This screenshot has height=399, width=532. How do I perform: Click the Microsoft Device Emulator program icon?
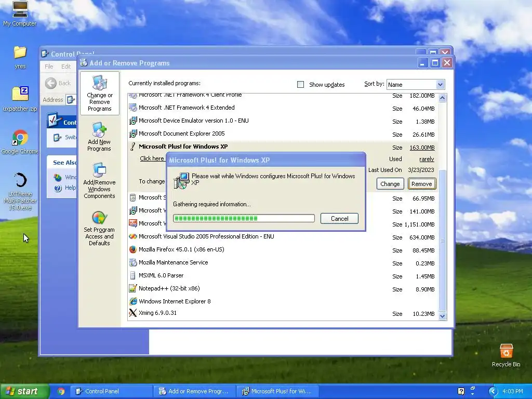point(133,121)
